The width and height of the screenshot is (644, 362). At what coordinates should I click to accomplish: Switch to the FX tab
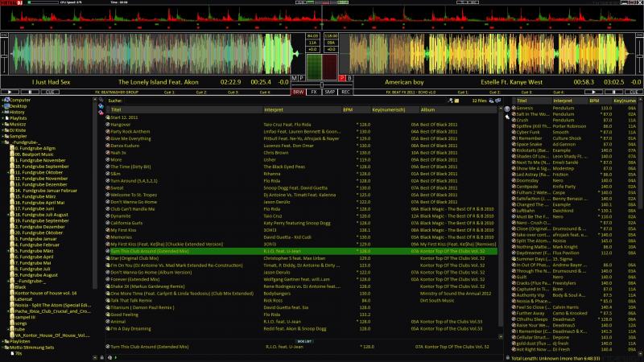point(314,92)
